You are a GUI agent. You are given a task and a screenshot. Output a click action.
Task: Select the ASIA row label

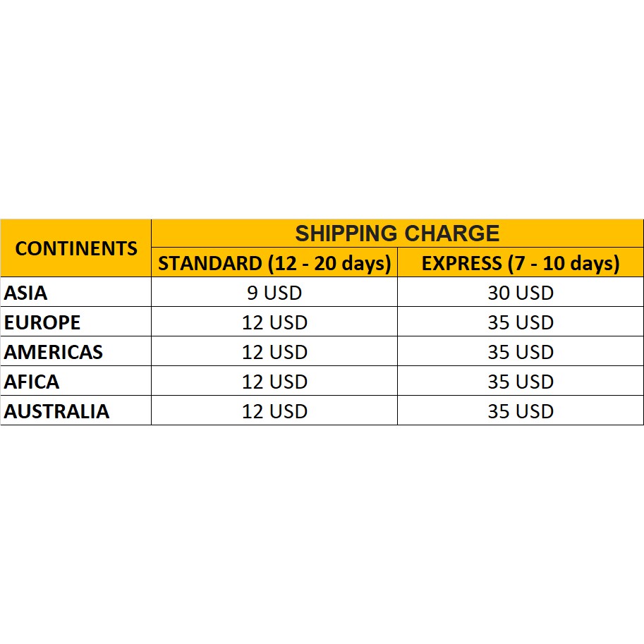(26, 293)
